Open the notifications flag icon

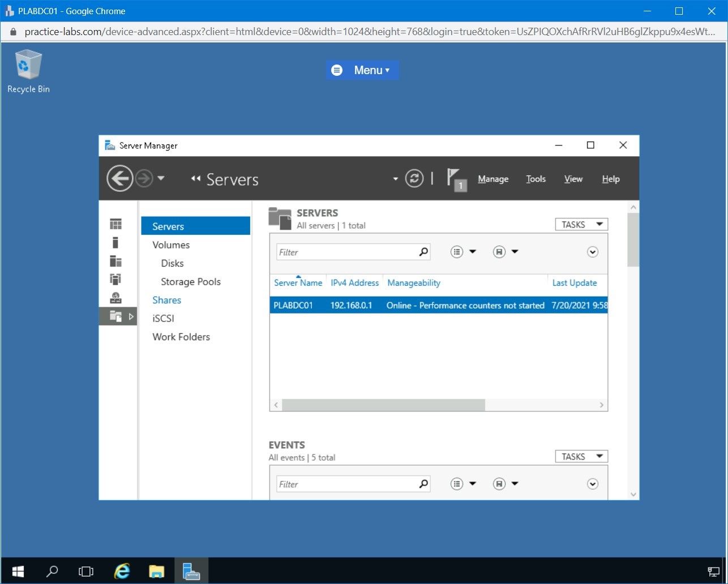pyautogui.click(x=457, y=179)
